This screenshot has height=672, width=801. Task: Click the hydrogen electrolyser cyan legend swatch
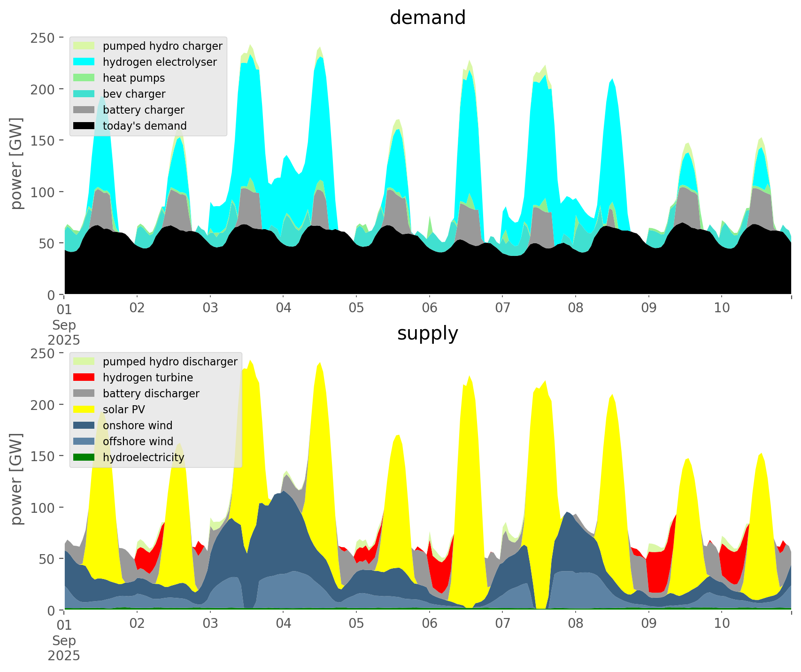click(x=84, y=62)
